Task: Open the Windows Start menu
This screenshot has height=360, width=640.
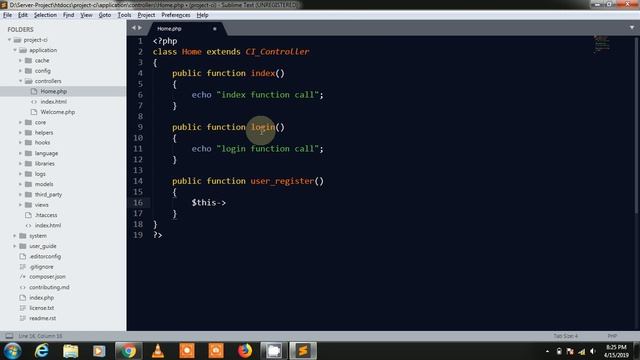Action: pyautogui.click(x=13, y=351)
